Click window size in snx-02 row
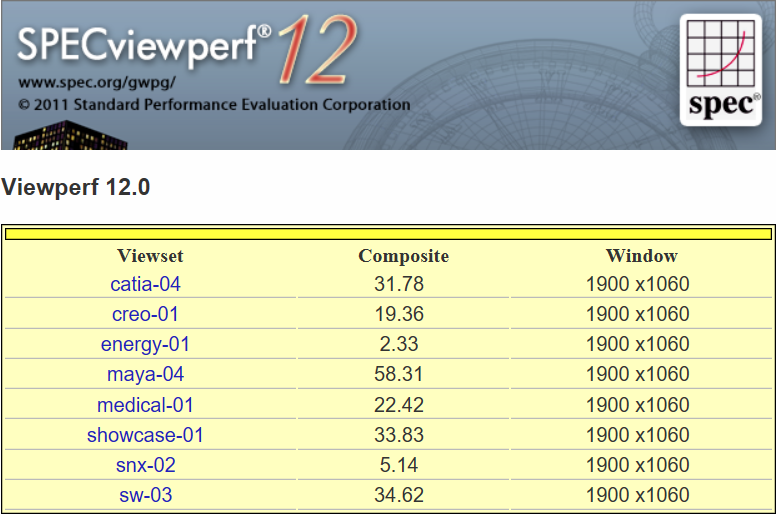This screenshot has height=514, width=776. pyautogui.click(x=638, y=466)
